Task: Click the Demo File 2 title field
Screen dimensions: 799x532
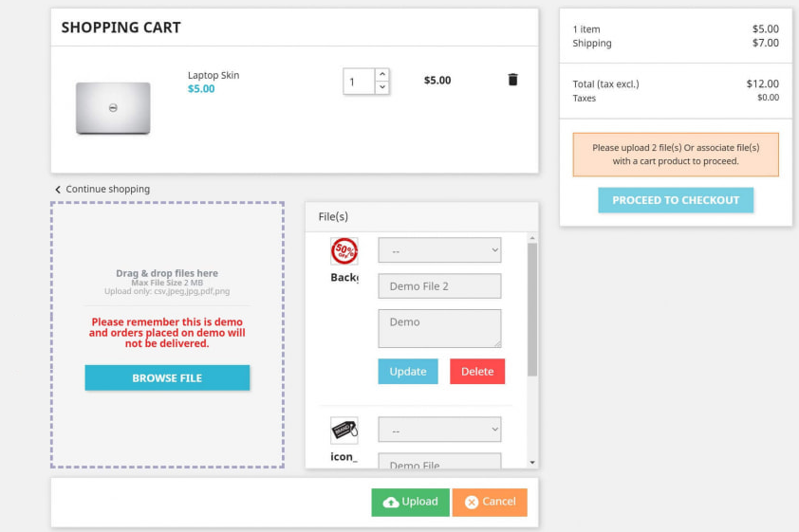Action: (x=438, y=286)
